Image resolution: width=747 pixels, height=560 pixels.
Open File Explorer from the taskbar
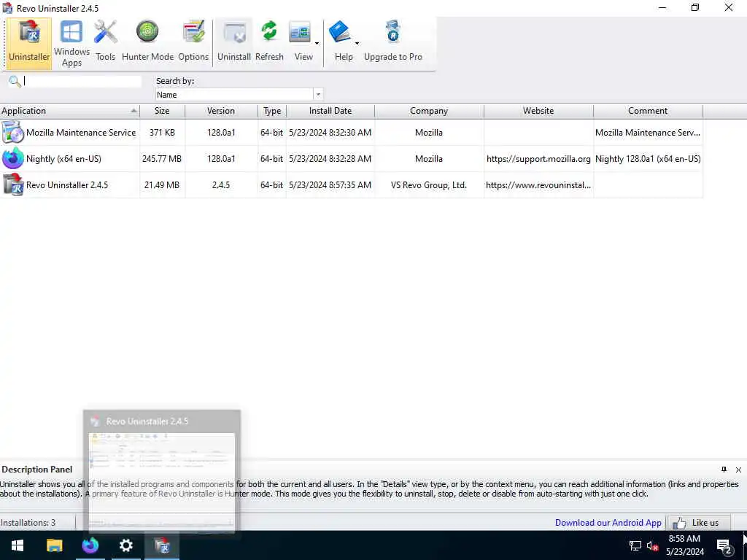pos(54,545)
